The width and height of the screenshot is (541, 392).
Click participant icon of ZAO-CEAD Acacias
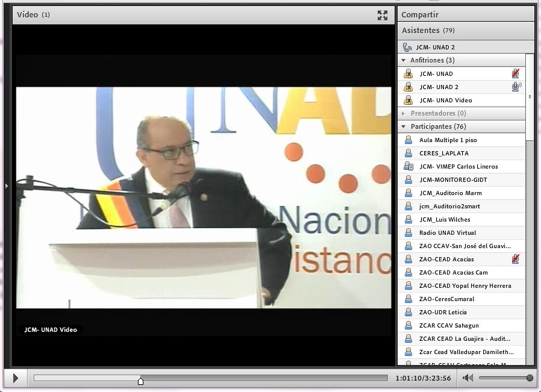(x=408, y=260)
